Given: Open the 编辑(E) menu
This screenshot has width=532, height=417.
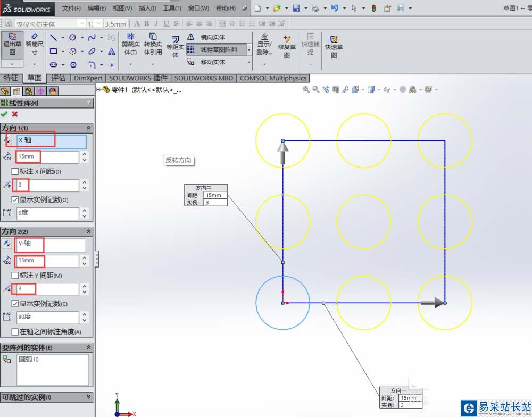Looking at the screenshot, I should coord(96,8).
